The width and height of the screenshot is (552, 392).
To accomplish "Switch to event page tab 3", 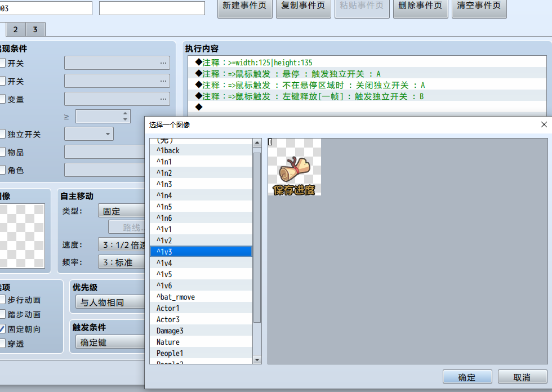I will (35, 29).
